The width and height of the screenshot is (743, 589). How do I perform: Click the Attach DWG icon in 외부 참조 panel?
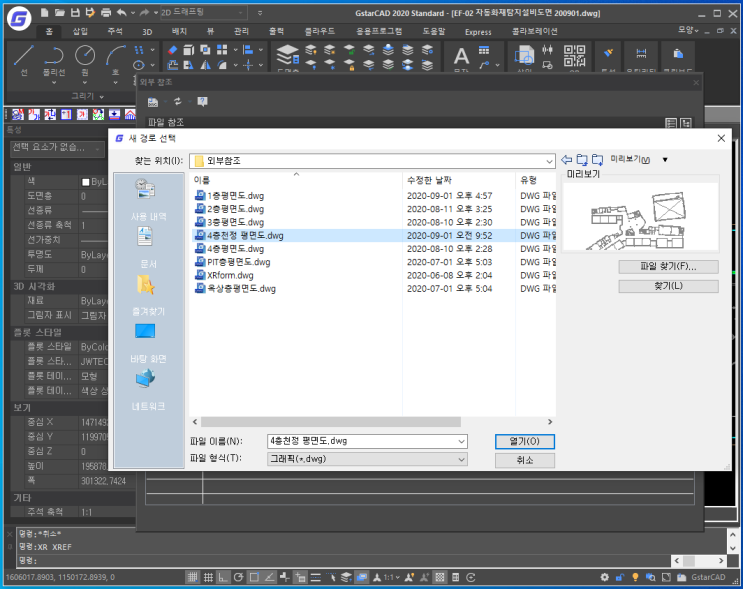click(x=153, y=101)
